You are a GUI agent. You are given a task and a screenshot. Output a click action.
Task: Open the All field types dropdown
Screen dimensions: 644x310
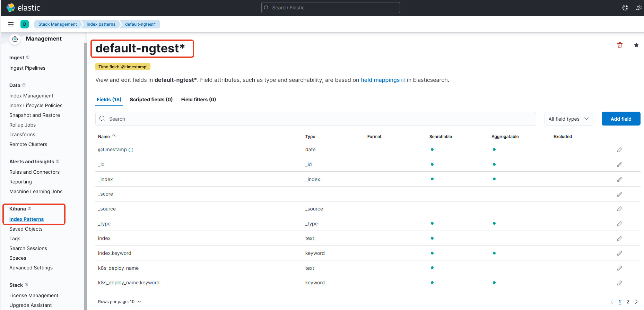pos(568,119)
